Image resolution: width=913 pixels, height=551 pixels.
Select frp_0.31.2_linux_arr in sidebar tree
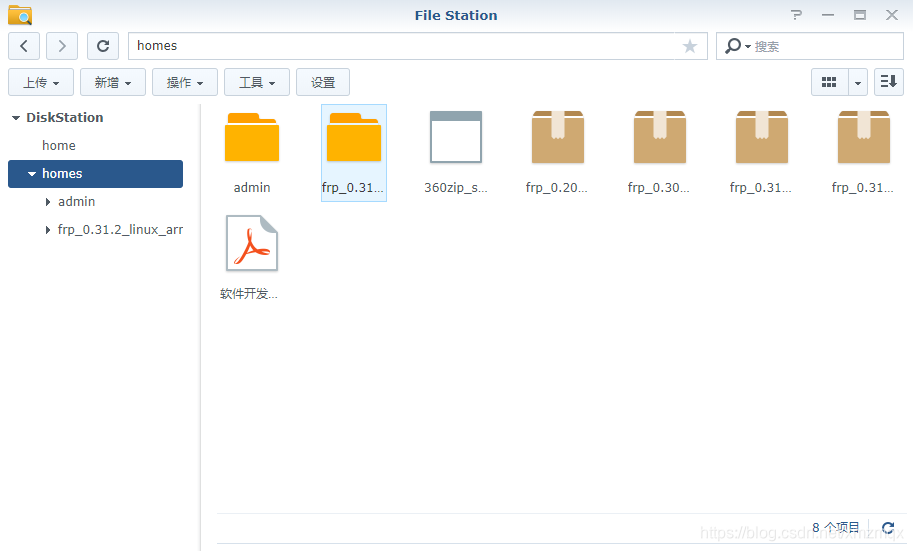pos(120,229)
